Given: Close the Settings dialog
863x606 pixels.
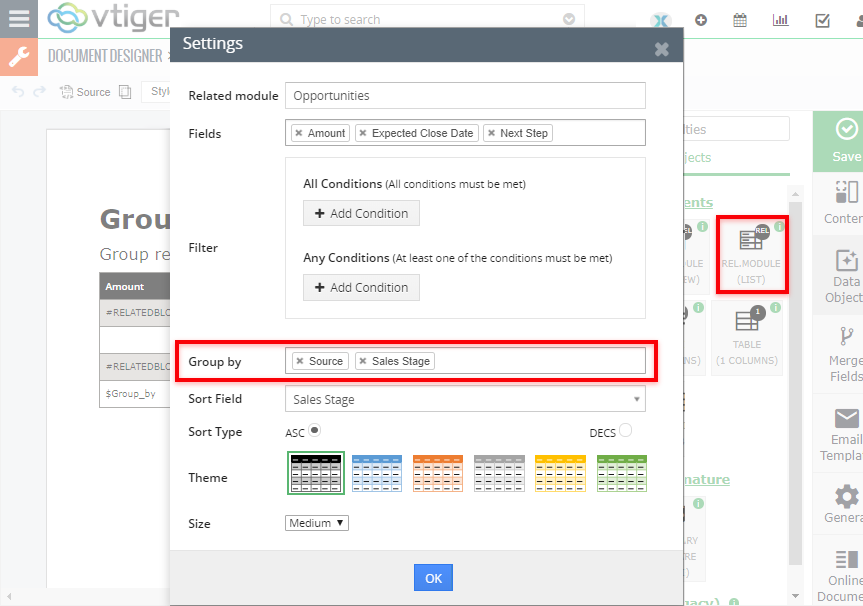Looking at the screenshot, I should tap(662, 50).
